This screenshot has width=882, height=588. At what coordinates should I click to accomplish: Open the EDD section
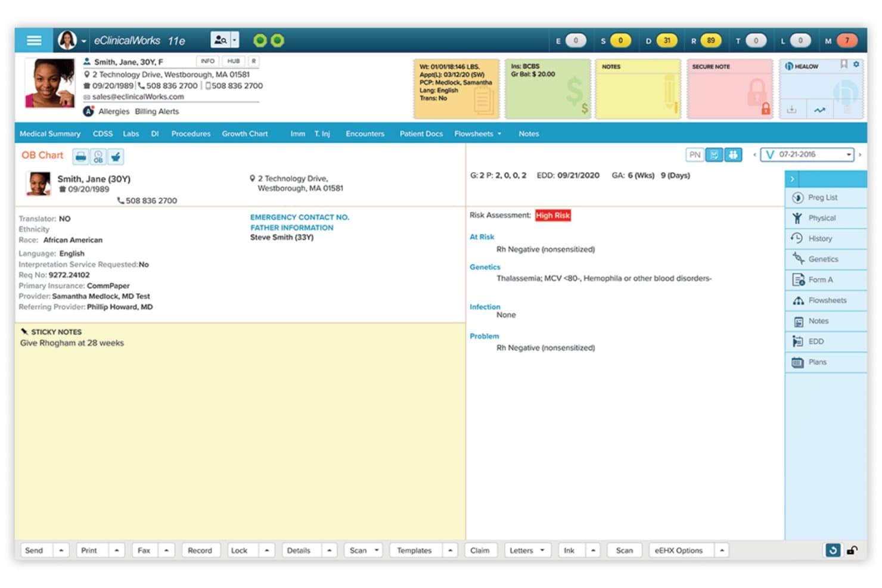(x=825, y=342)
